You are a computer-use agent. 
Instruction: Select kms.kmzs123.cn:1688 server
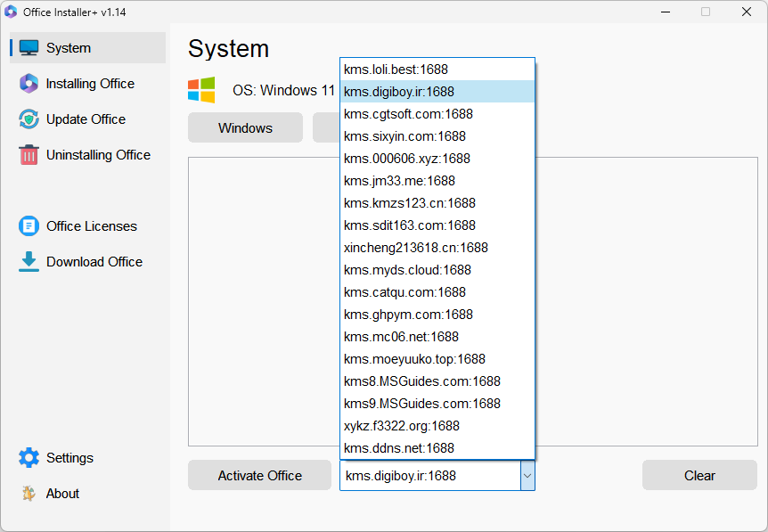[x=437, y=203]
